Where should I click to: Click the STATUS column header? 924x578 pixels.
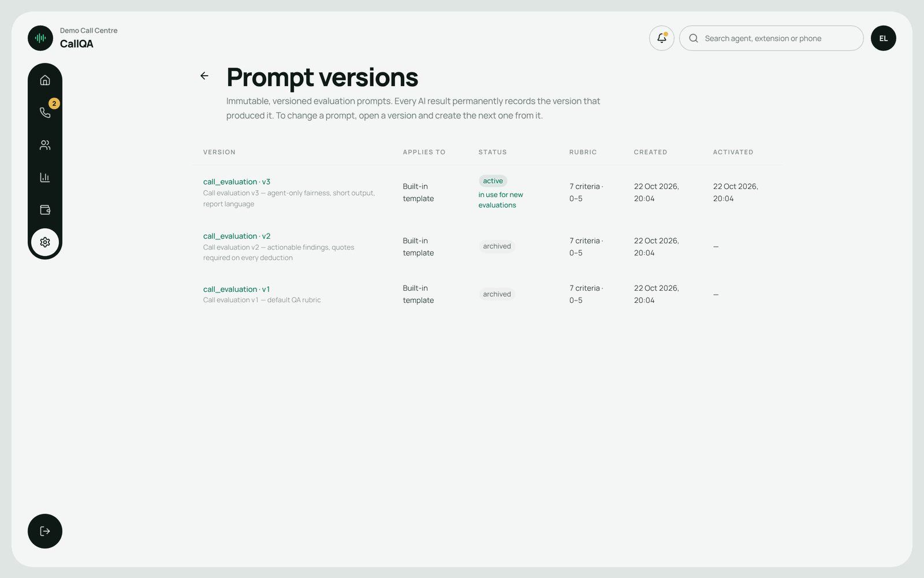click(493, 152)
